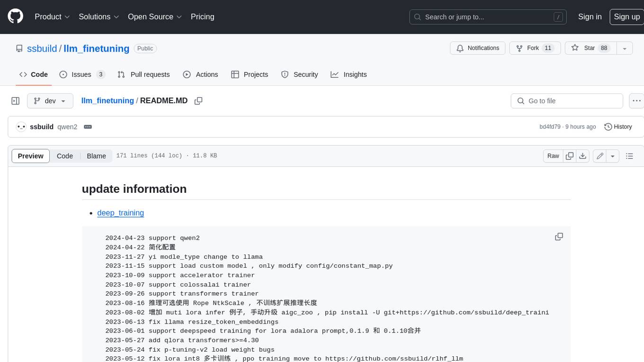The image size is (644, 362).
Task: Expand the Open Source menu
Action: coord(155,17)
